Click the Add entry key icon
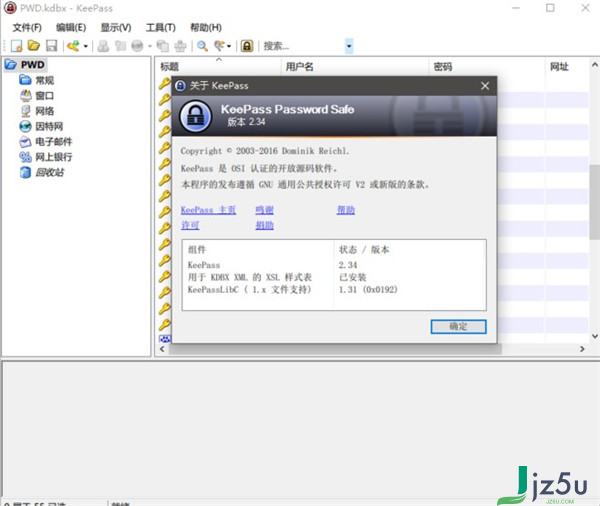The image size is (600, 506). pyautogui.click(x=73, y=46)
